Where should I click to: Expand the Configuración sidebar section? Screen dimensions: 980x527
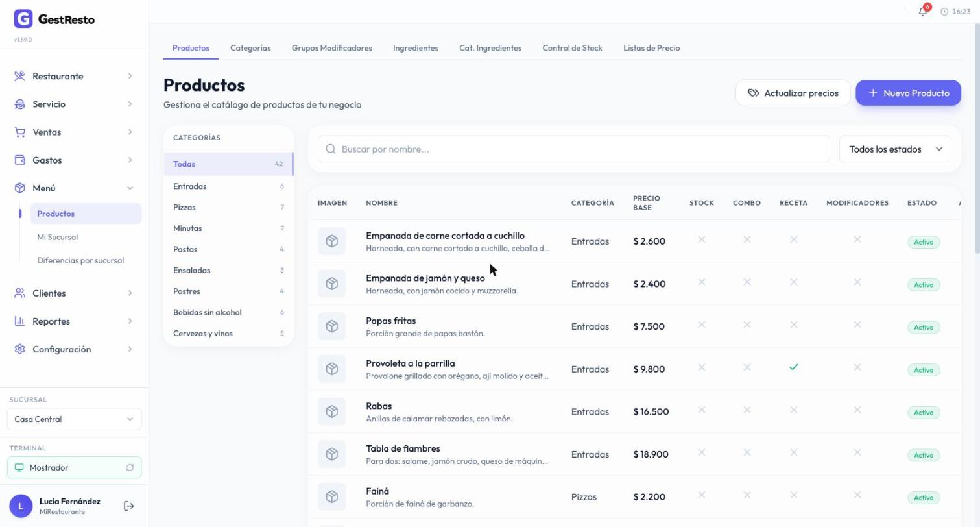click(x=74, y=349)
